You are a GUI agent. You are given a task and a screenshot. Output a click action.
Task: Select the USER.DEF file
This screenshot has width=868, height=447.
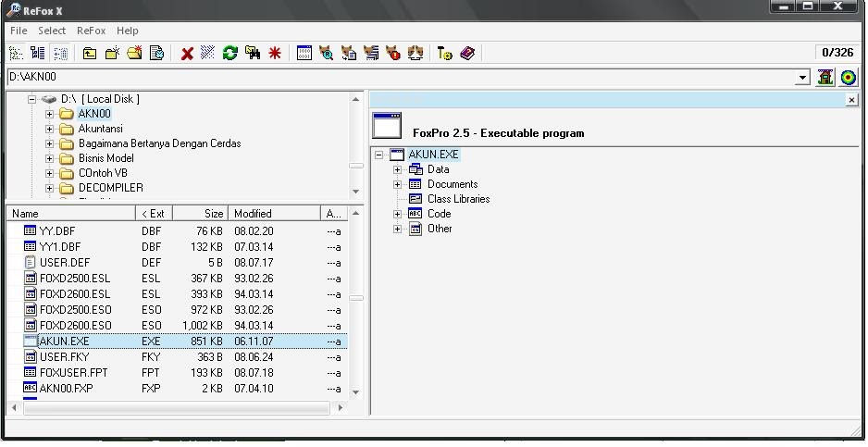coord(64,263)
